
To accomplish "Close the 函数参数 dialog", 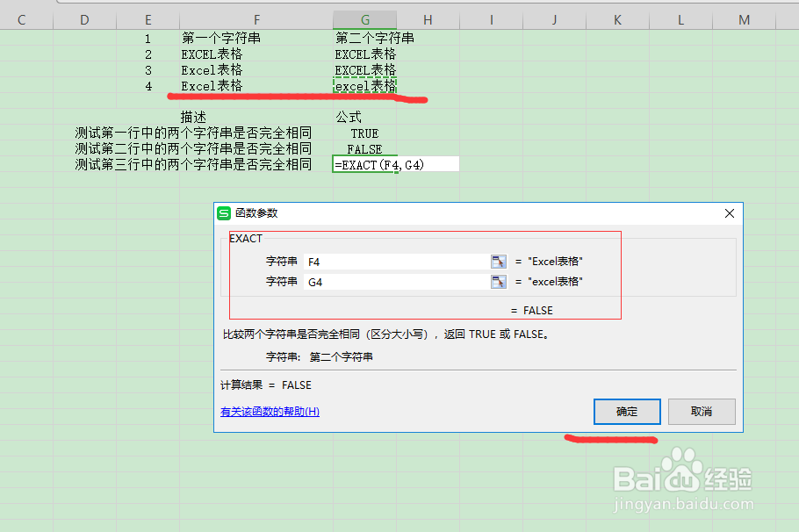I will click(729, 213).
